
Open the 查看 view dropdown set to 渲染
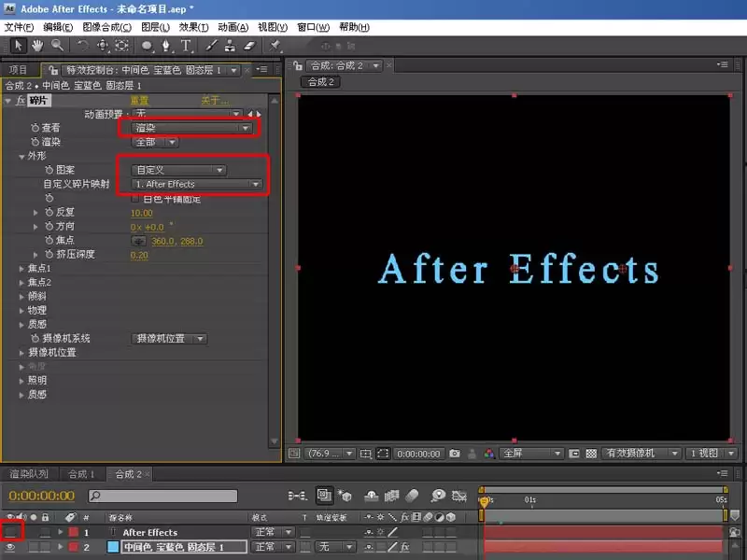[x=191, y=128]
